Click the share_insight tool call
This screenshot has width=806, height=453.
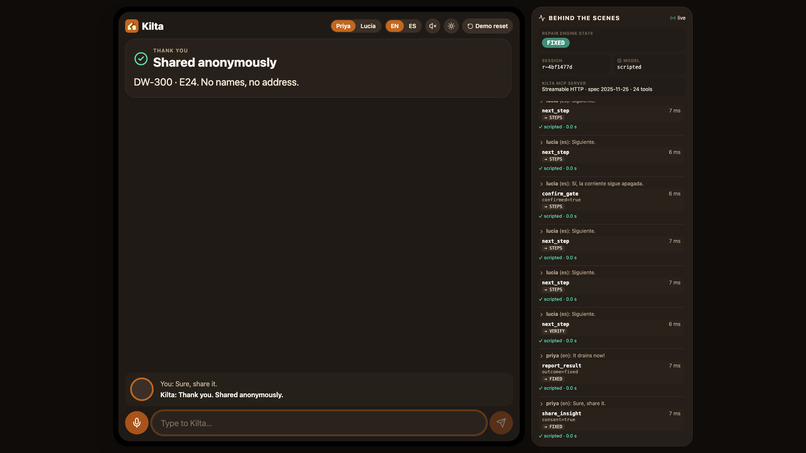coord(561,413)
